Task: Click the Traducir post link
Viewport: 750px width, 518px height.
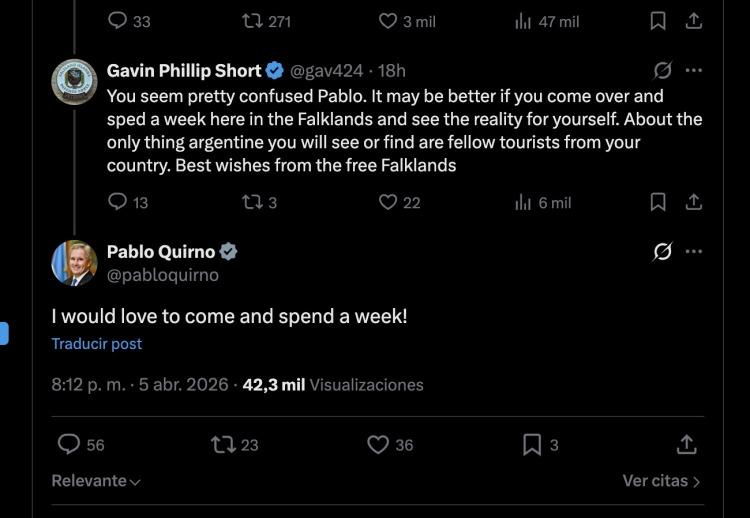Action: tap(97, 344)
